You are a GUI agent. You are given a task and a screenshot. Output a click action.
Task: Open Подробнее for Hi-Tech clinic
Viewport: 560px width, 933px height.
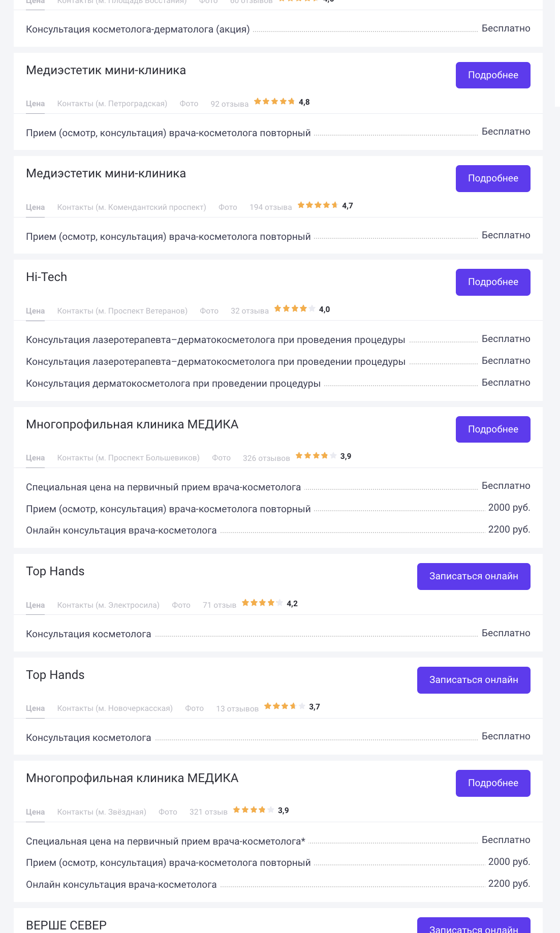coord(493,282)
